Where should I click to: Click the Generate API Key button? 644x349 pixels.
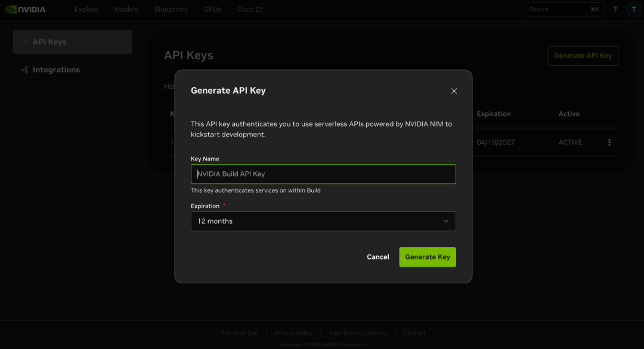pyautogui.click(x=583, y=55)
